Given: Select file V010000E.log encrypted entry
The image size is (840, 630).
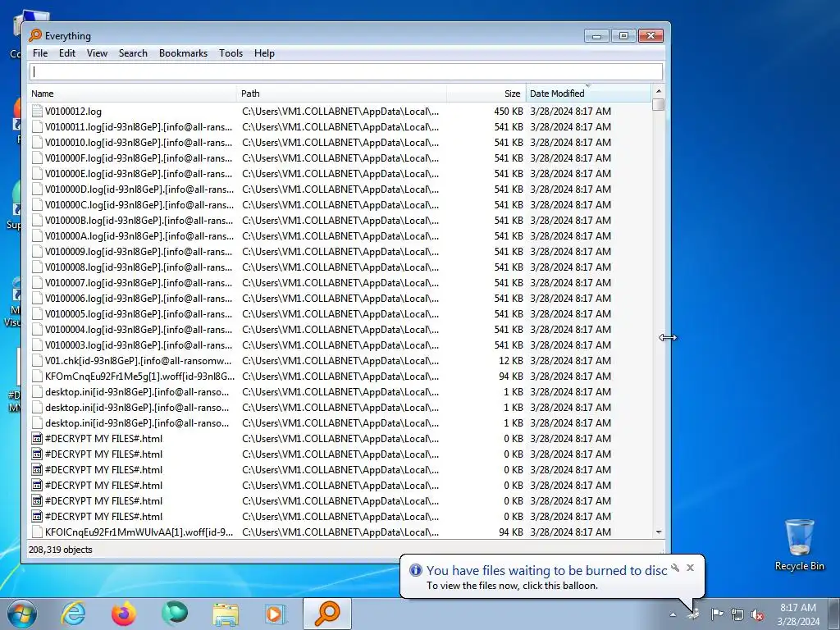Looking at the screenshot, I should pyautogui.click(x=139, y=174).
